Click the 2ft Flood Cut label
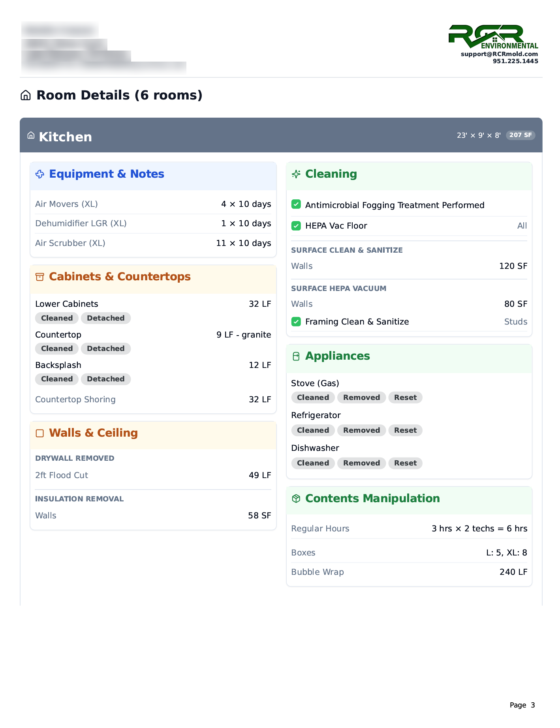560x728 pixels. 62,475
